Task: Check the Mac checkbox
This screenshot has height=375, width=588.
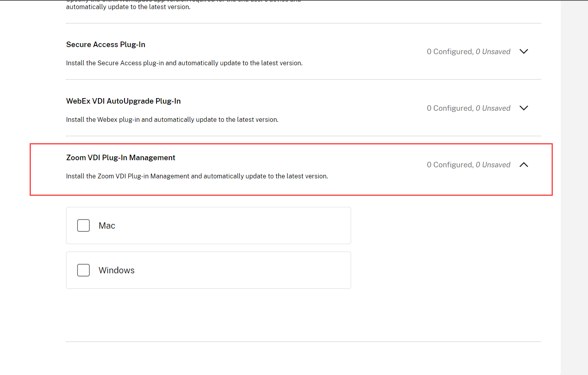Action: coord(83,225)
